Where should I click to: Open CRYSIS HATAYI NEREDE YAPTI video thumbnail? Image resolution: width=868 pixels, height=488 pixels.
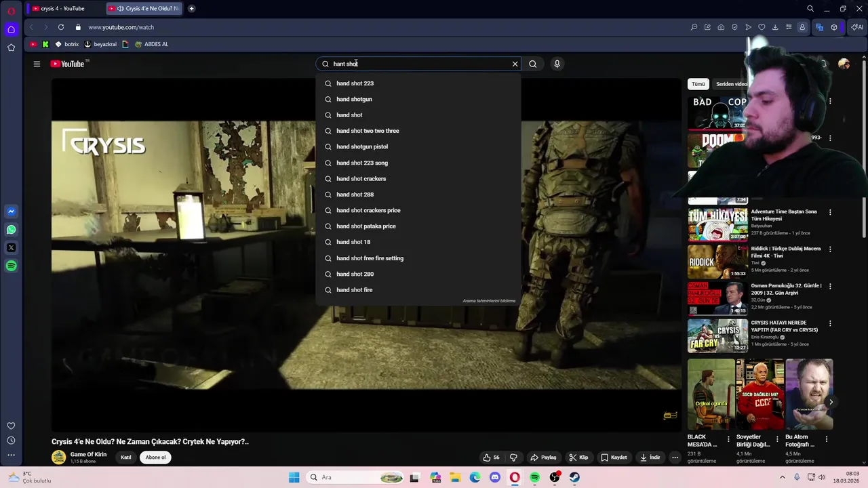(717, 335)
